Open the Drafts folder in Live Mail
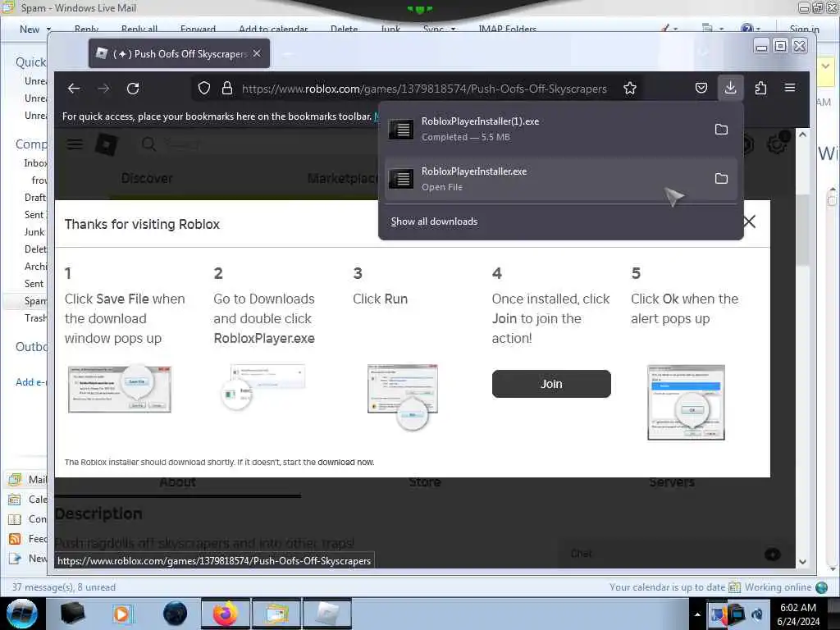840x630 pixels. point(35,198)
